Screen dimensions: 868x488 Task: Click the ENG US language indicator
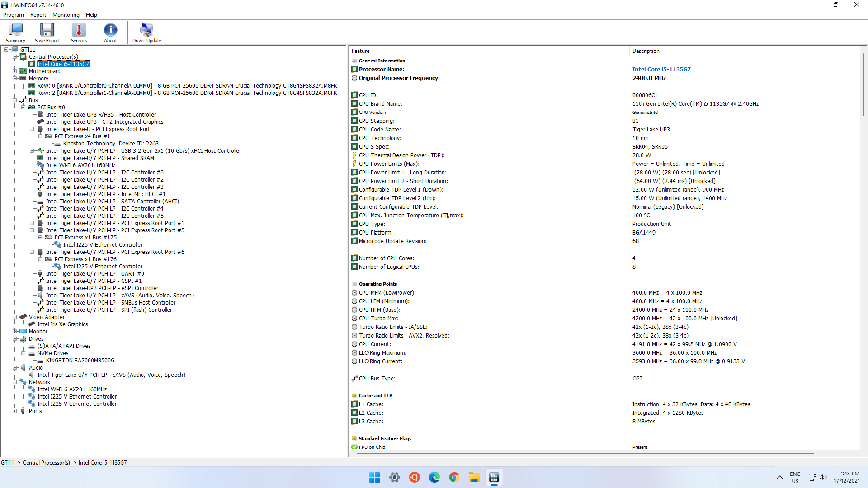795,477
